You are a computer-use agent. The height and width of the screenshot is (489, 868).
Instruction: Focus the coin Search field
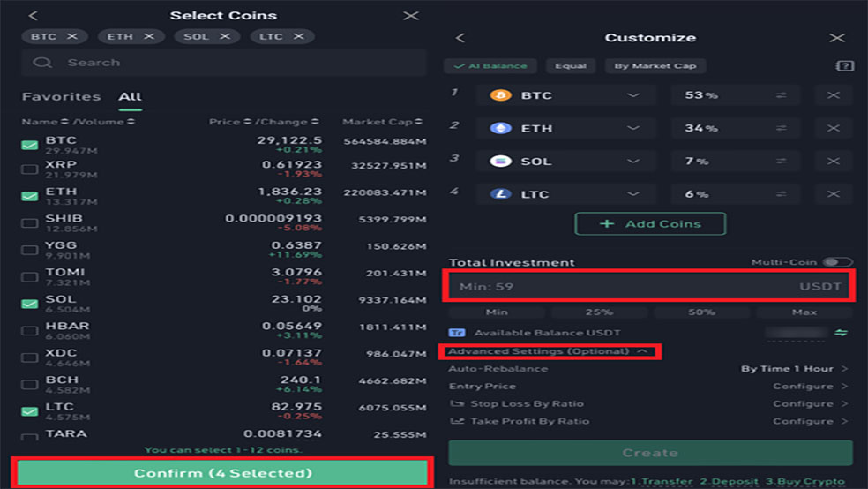click(x=224, y=62)
